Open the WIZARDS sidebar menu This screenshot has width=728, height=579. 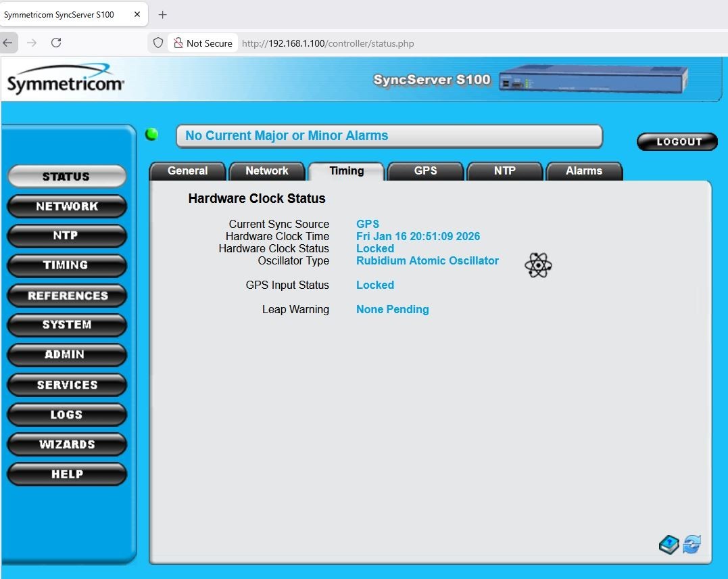(x=67, y=444)
